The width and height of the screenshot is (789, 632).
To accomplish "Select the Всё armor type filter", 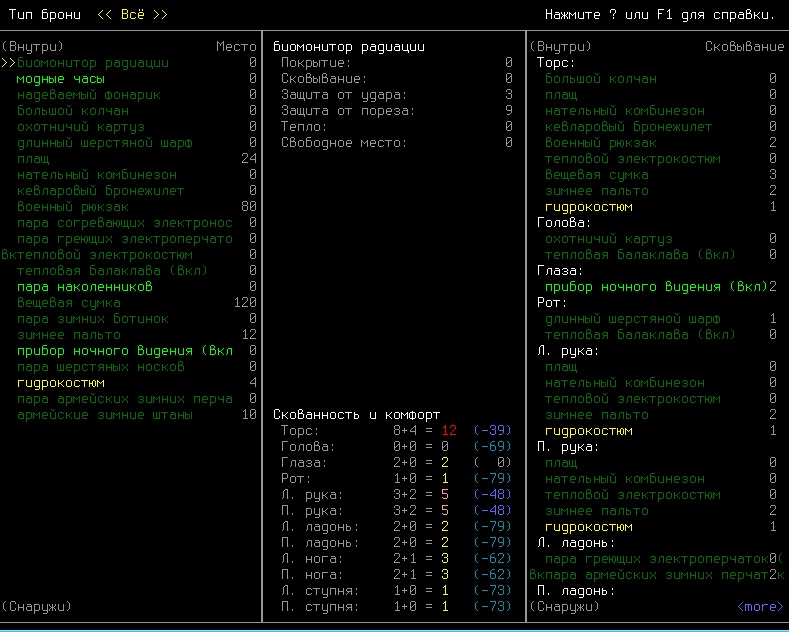I will tap(132, 15).
